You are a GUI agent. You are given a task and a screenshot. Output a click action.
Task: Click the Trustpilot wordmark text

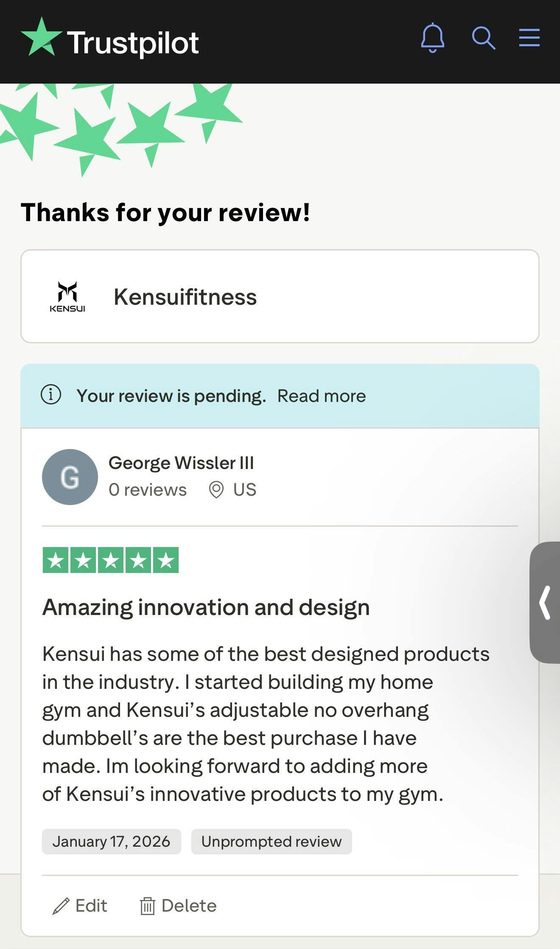tap(133, 43)
